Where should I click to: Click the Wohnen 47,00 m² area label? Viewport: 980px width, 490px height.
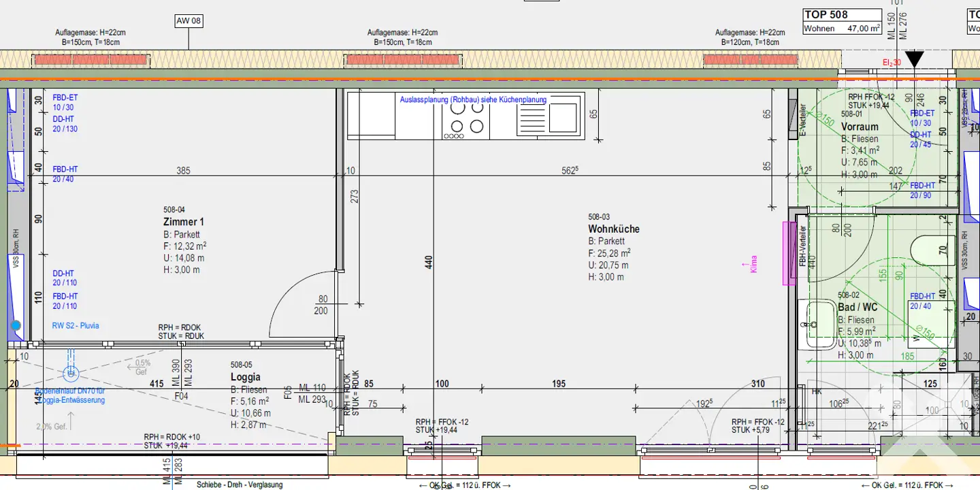point(843,29)
